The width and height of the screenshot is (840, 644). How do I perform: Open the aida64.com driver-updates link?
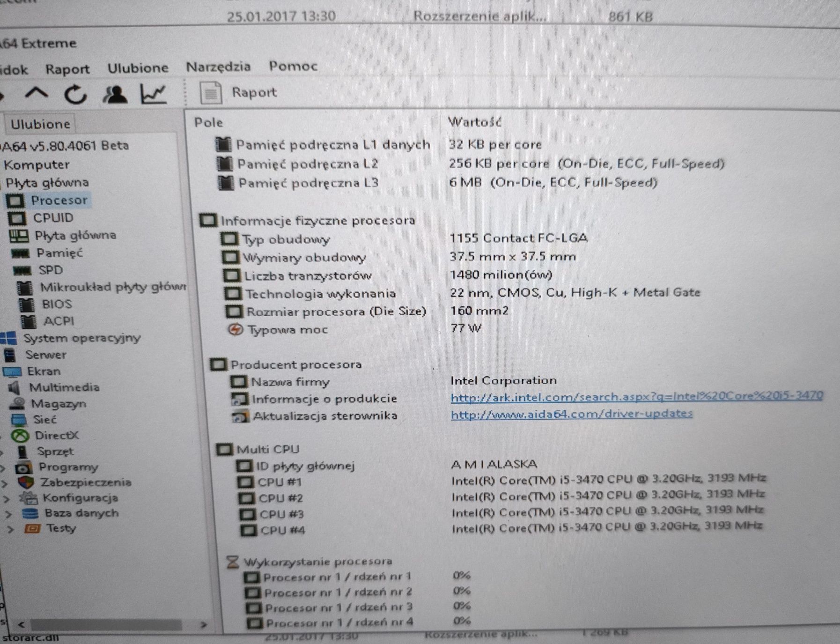tap(572, 414)
